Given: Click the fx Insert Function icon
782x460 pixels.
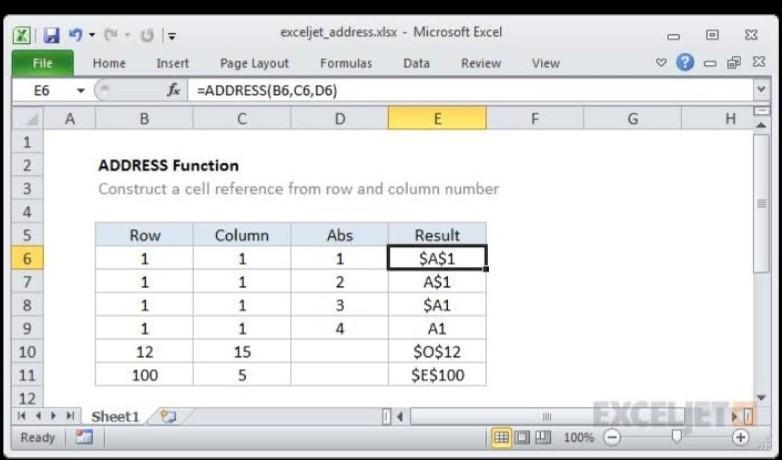Looking at the screenshot, I should 173,90.
